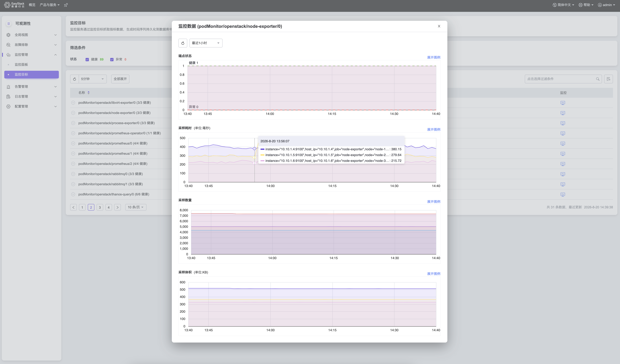The image size is (620, 364).
Task: Select current page 2 in pagination
Action: coord(91,207)
